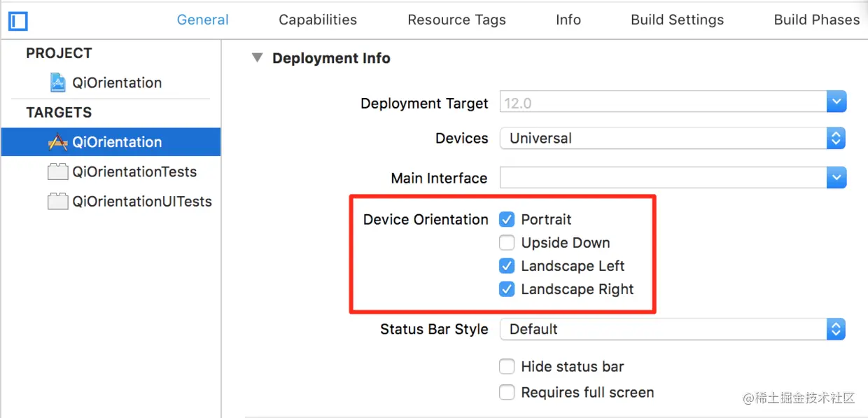Click the QiOrientation app target icon
This screenshot has height=418, width=868.
(x=58, y=142)
